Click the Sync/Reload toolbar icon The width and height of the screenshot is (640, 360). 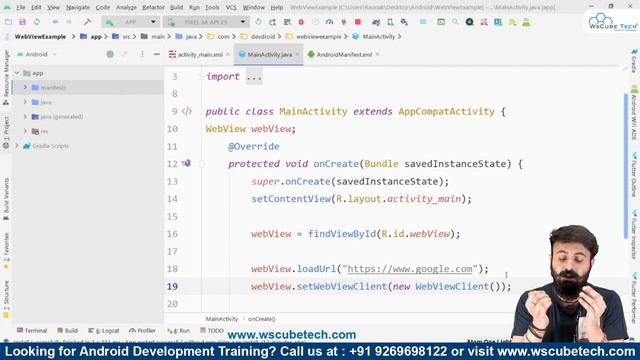point(37,22)
